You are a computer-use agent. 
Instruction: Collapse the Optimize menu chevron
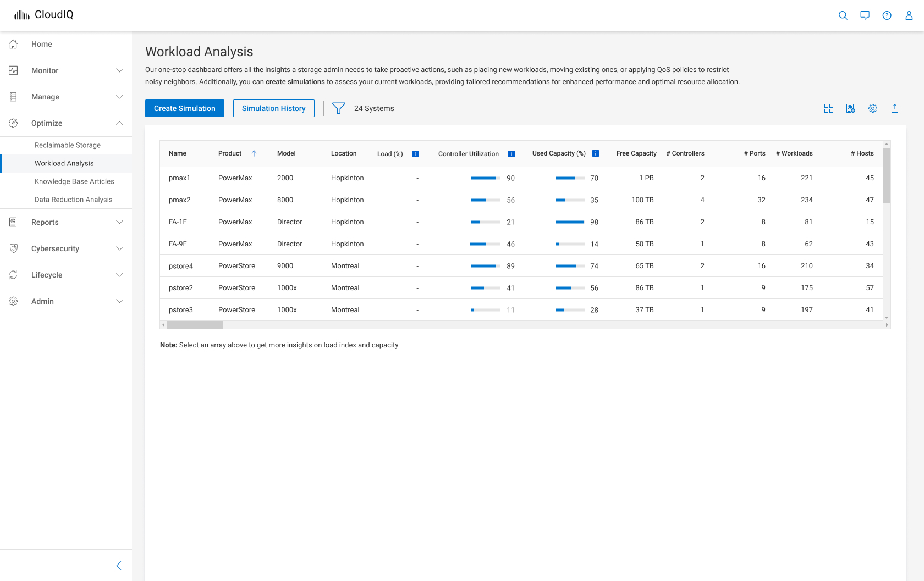(119, 123)
